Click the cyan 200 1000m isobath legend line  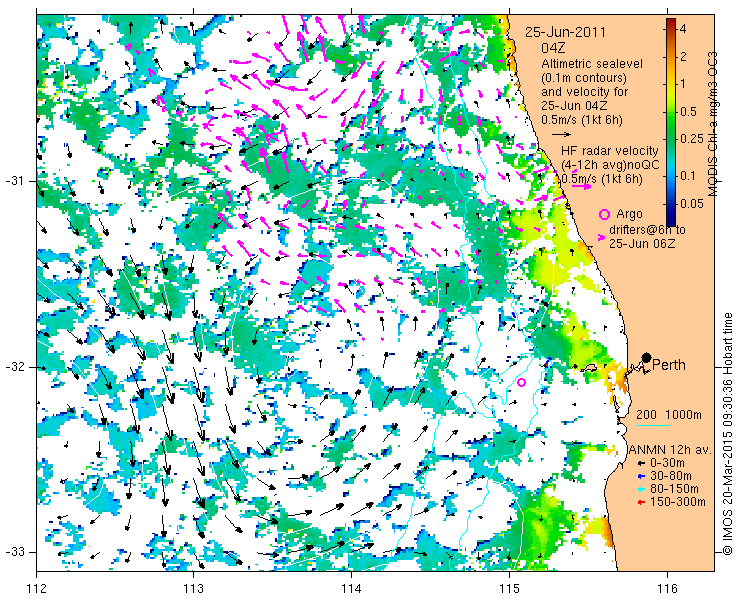(653, 425)
